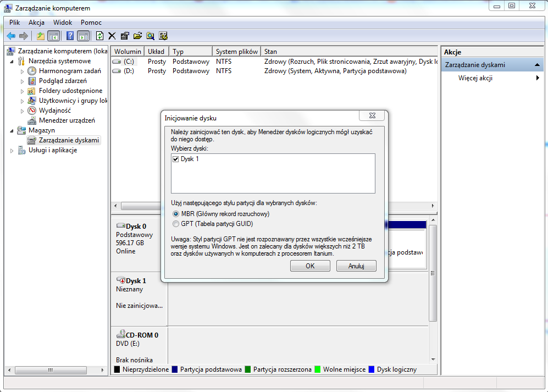Toggle the Action pane toolbar icon
Image resolution: width=548 pixels, height=392 pixels.
(x=83, y=36)
